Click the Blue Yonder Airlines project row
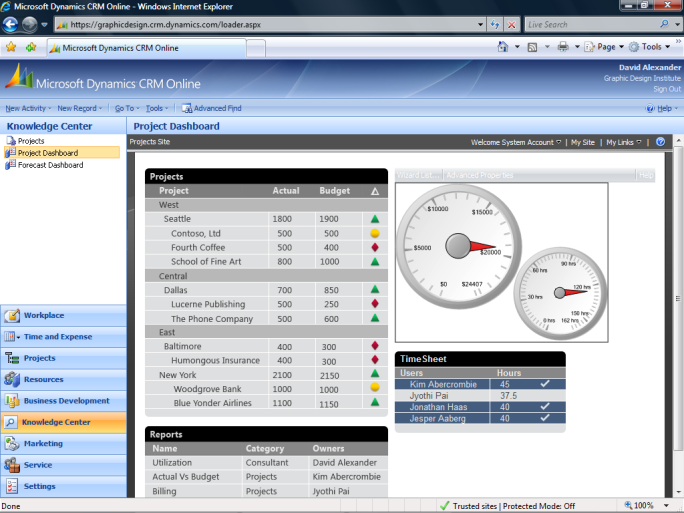The image size is (684, 513). [266, 403]
